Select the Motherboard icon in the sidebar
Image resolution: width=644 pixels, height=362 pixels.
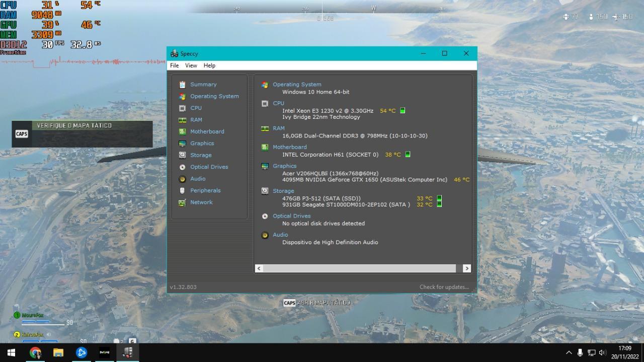point(182,131)
